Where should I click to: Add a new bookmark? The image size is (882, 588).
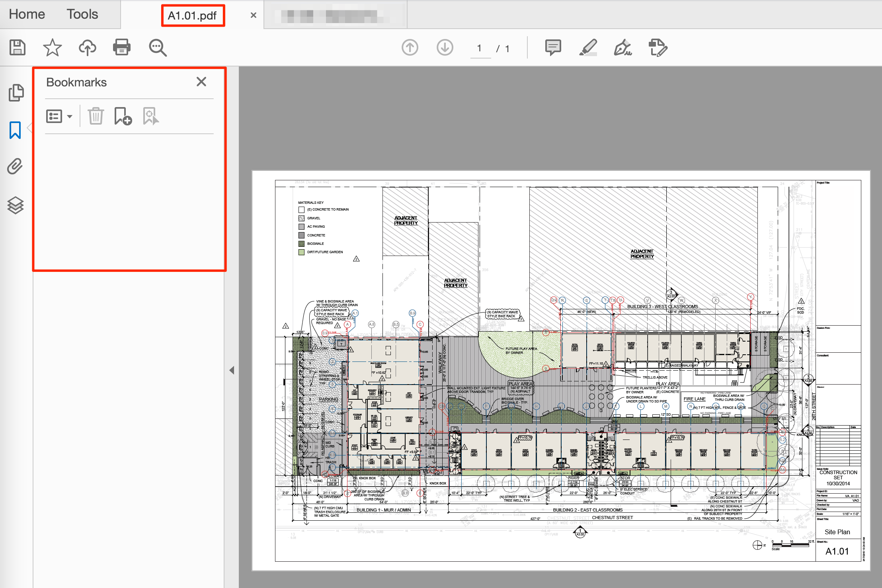click(x=123, y=116)
